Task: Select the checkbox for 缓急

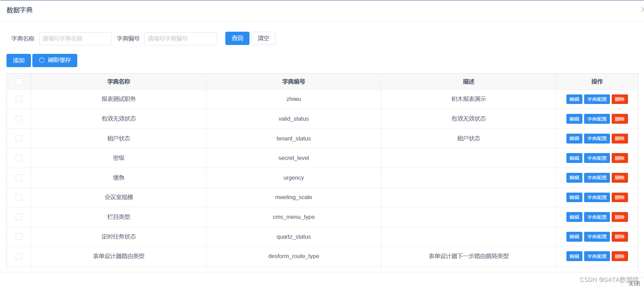Action: pos(19,178)
